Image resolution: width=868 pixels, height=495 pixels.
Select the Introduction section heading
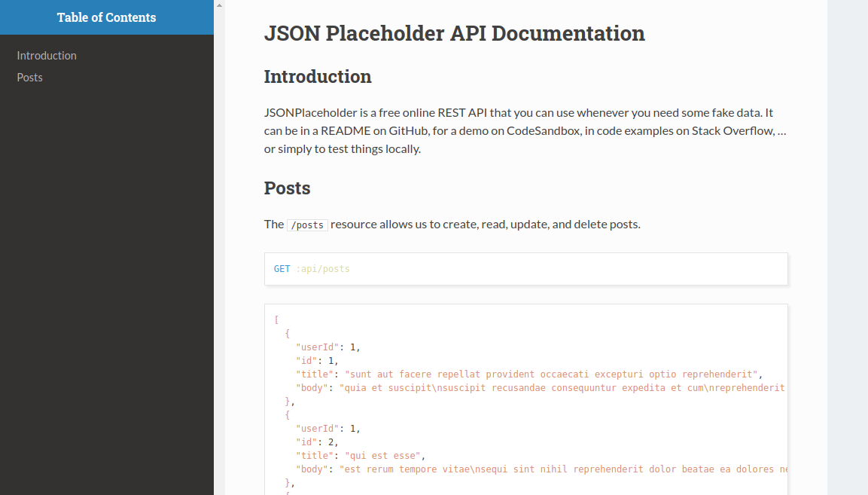click(317, 77)
